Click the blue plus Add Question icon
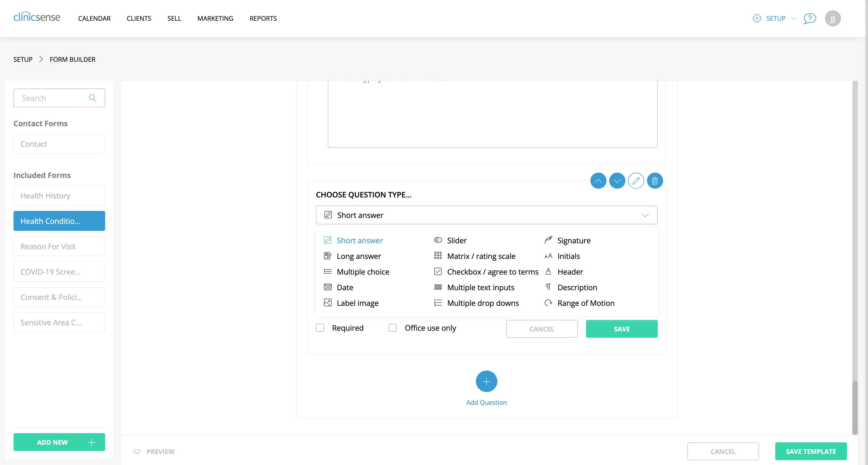The image size is (868, 465). coord(486,381)
